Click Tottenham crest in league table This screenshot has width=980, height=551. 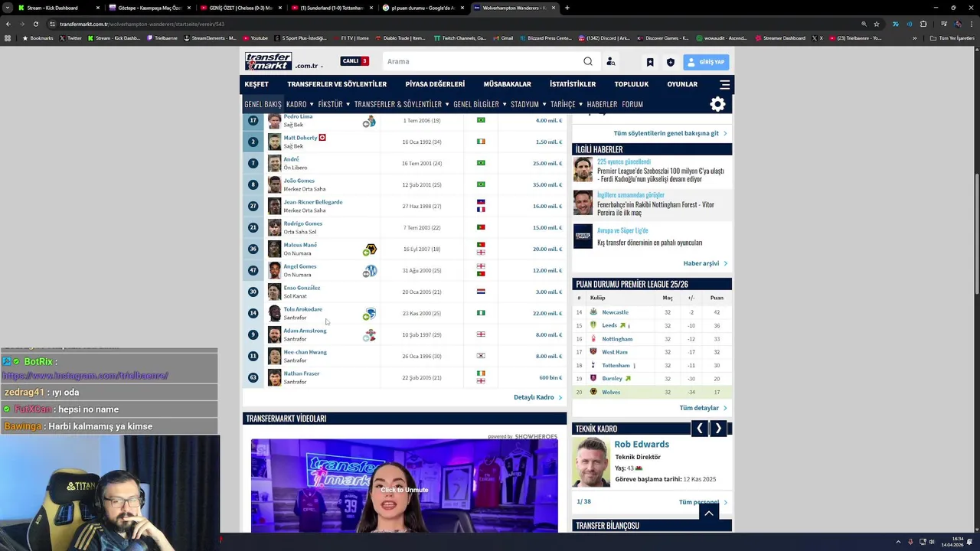point(593,365)
